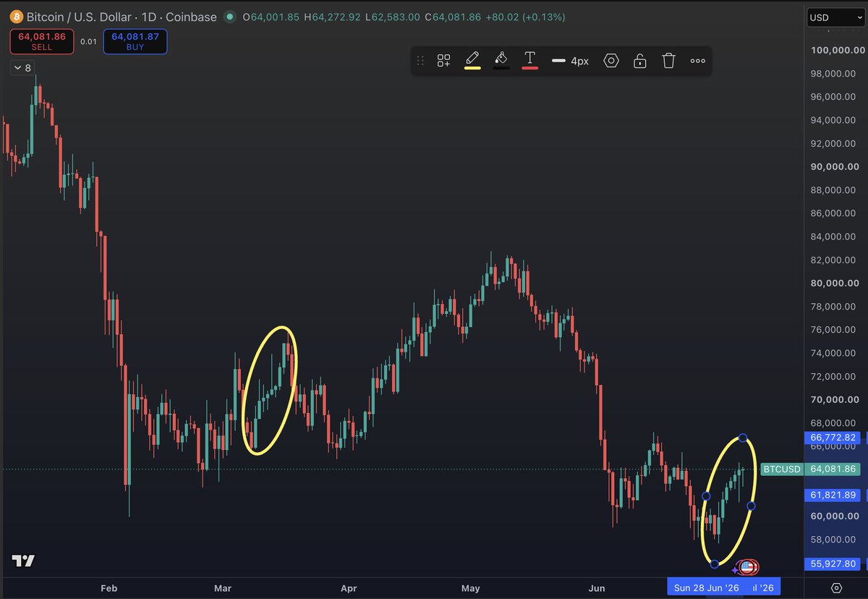Screen dimensions: 868x599
Task: Select the text color T icon
Action: click(x=529, y=60)
